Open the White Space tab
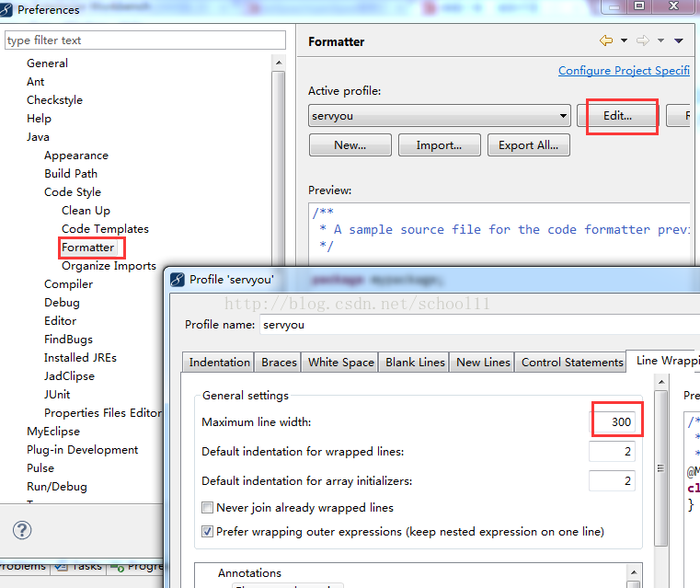This screenshot has height=588, width=700. pyautogui.click(x=340, y=362)
